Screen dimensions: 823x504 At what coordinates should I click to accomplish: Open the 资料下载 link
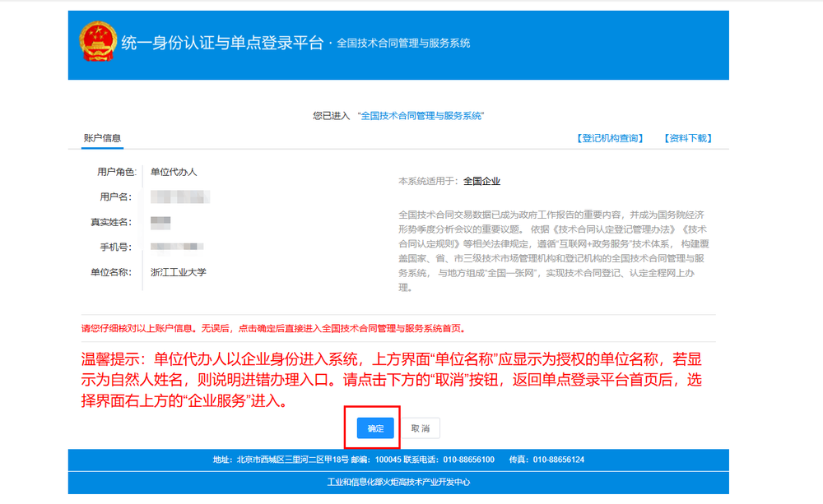point(687,138)
